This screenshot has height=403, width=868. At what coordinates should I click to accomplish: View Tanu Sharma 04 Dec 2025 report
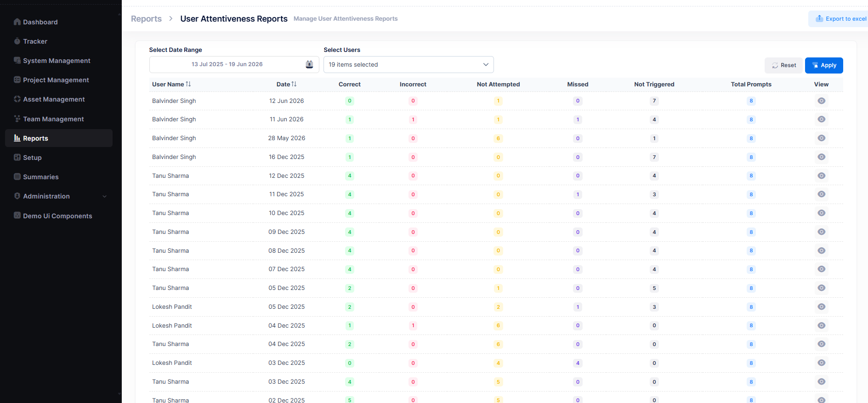[822, 344]
